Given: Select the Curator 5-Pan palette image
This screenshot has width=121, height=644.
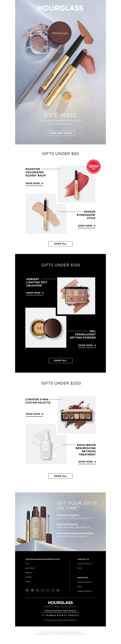Looking at the screenshot, I should point(77,415).
